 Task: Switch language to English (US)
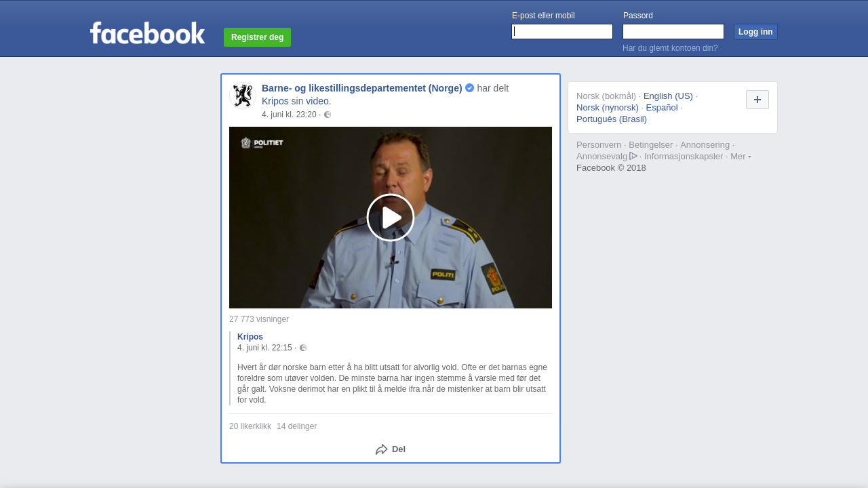point(668,96)
